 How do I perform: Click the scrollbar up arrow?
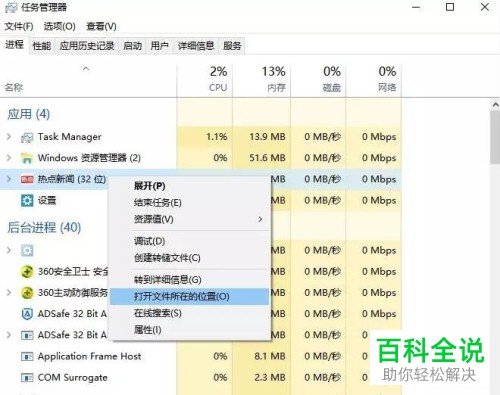tap(495, 105)
